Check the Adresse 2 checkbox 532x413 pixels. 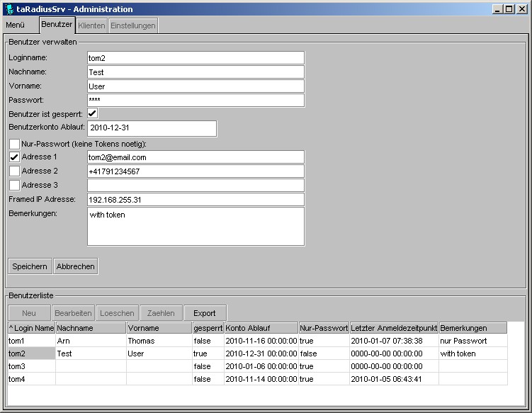coord(14,171)
